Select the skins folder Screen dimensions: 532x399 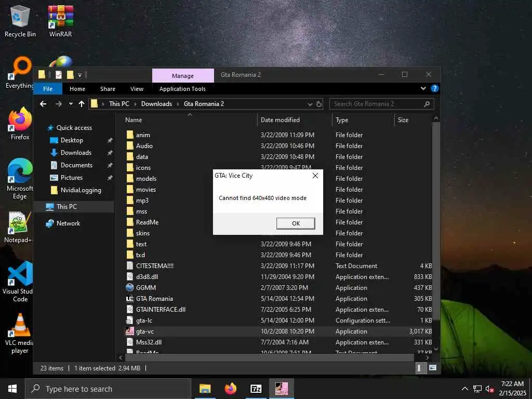tap(142, 233)
